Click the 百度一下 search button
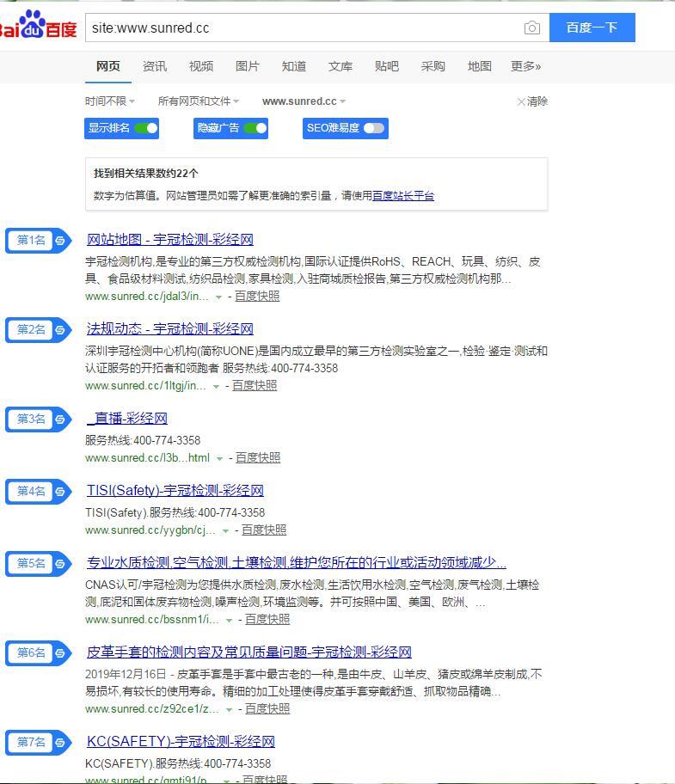 pyautogui.click(x=592, y=28)
